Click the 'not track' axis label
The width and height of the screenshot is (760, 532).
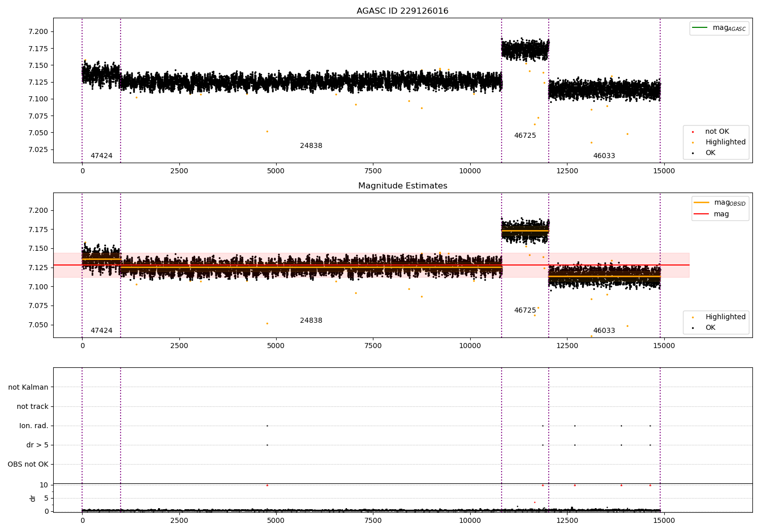32,407
